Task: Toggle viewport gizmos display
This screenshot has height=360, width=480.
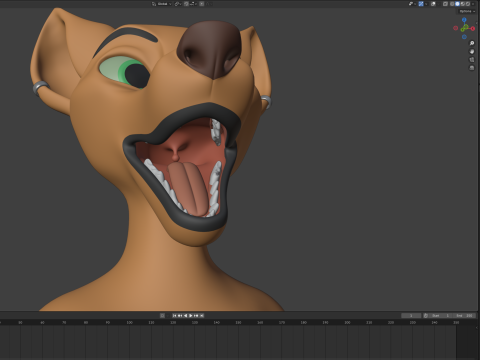Action: pos(421,4)
